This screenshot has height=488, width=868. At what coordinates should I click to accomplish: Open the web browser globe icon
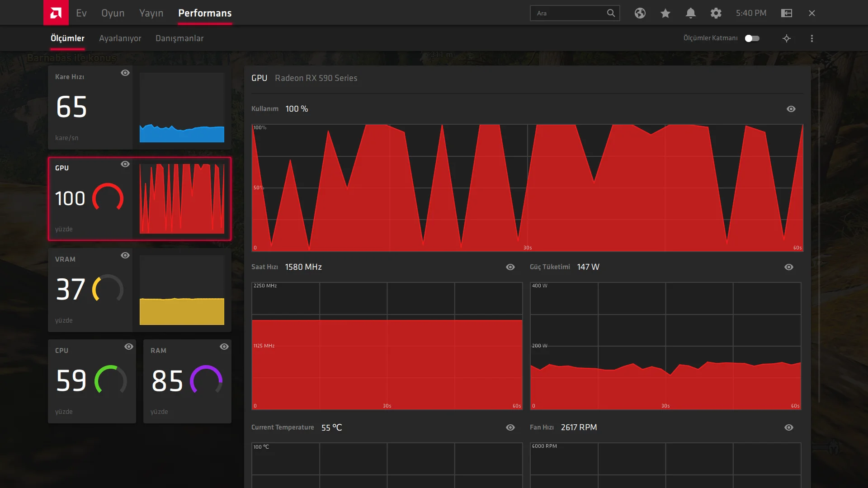[640, 13]
